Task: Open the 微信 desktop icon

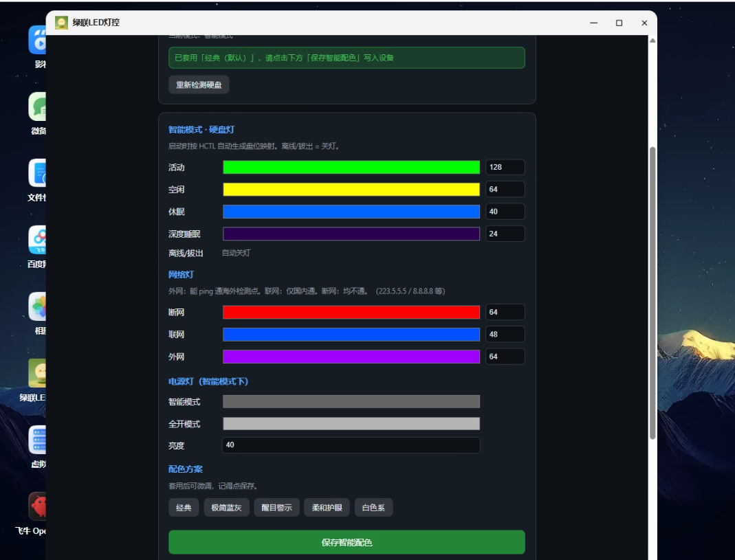Action: pos(38,107)
